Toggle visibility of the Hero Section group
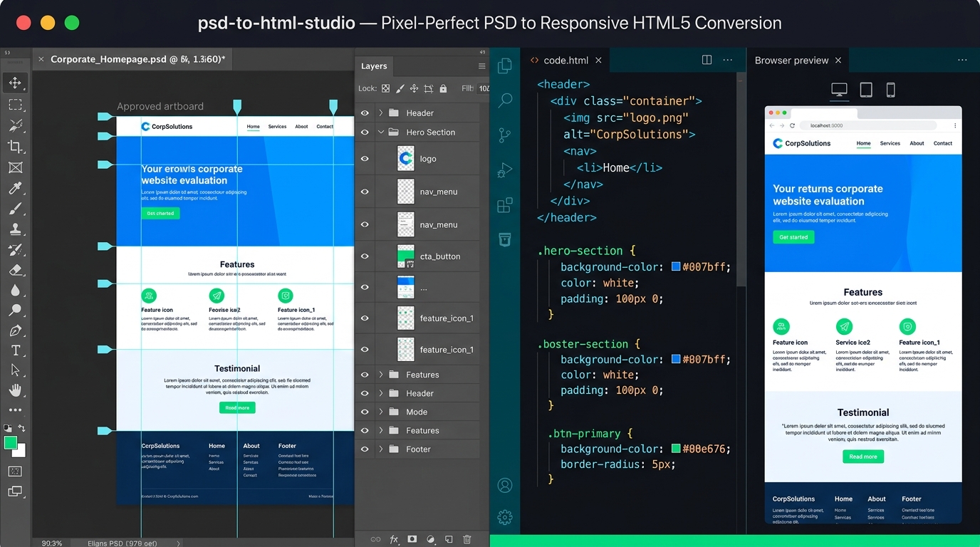Screen dimensions: 980x547 coord(365,132)
